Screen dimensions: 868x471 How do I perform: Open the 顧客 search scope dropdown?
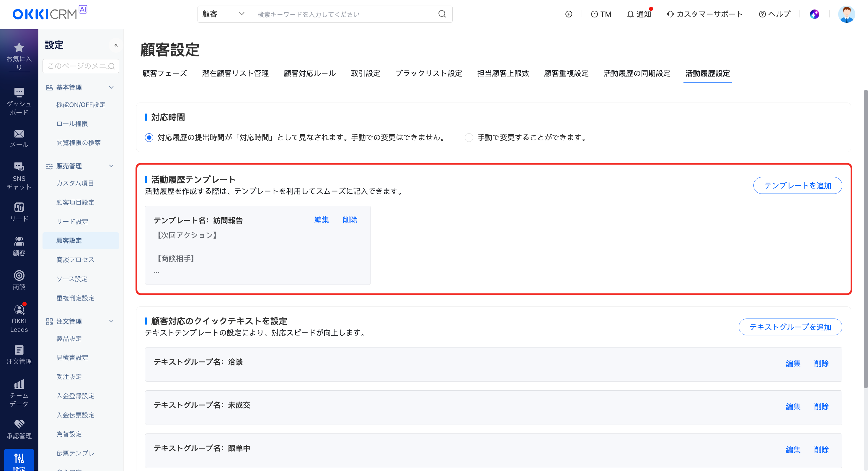[x=224, y=14]
